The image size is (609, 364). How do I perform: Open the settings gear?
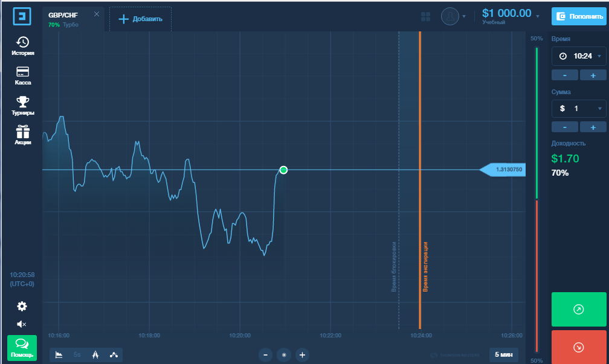pyautogui.click(x=22, y=306)
